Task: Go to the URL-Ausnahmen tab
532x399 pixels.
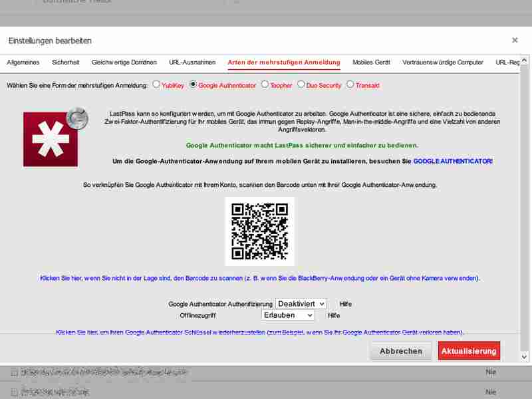Action: [192, 63]
